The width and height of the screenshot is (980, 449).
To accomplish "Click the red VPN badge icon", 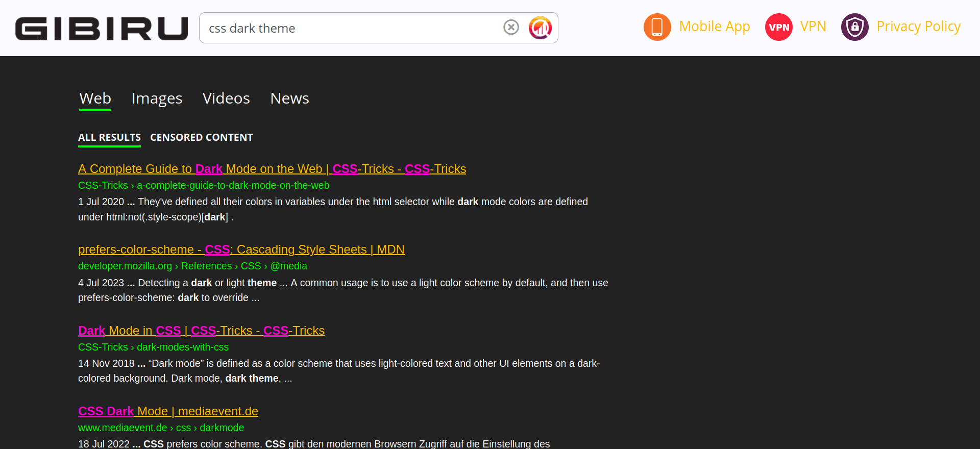I will point(778,27).
